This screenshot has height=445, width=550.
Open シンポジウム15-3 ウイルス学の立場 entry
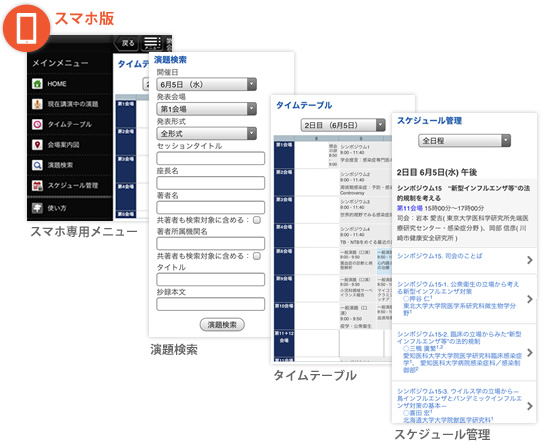click(x=464, y=403)
